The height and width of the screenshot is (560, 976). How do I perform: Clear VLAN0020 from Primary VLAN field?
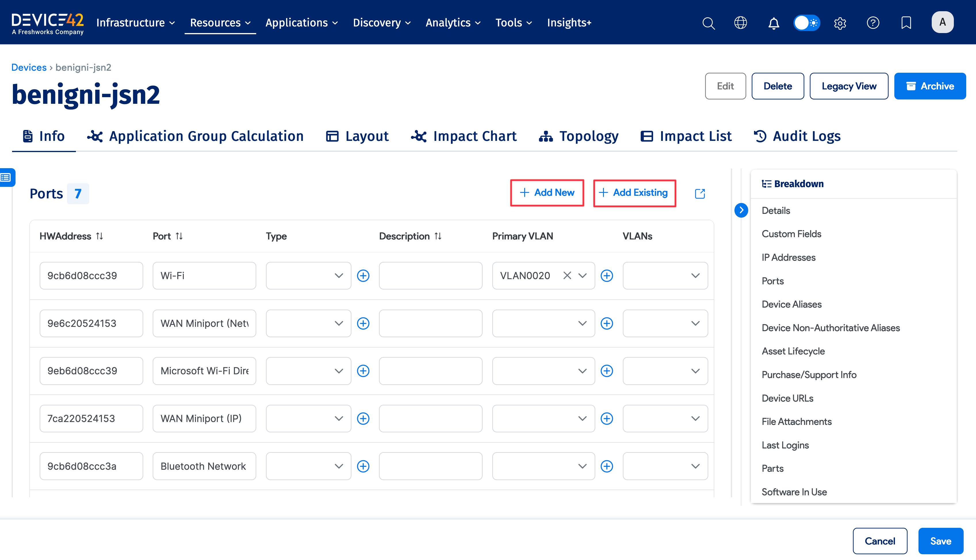coord(567,275)
